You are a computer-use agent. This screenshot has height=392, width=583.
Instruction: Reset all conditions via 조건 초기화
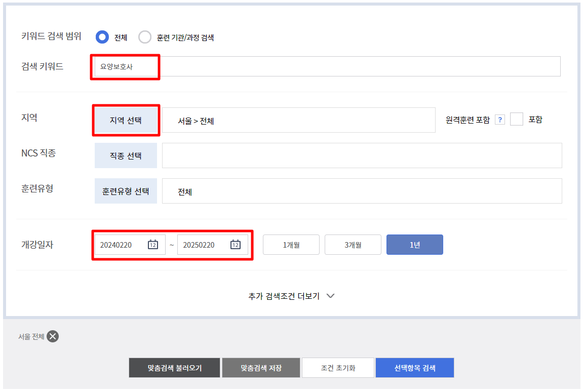[337, 368]
